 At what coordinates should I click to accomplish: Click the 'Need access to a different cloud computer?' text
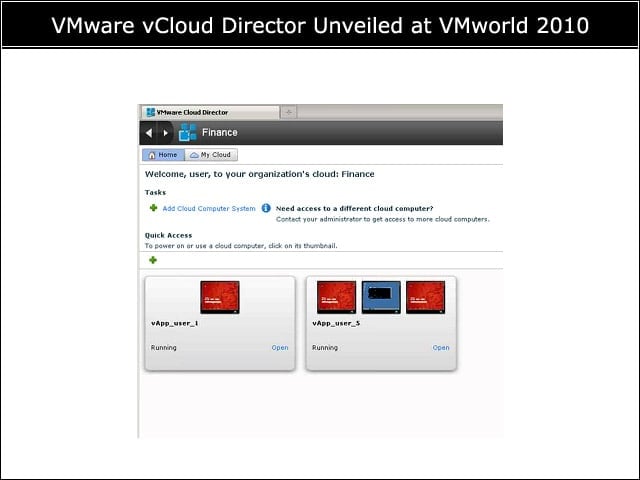tap(354, 209)
